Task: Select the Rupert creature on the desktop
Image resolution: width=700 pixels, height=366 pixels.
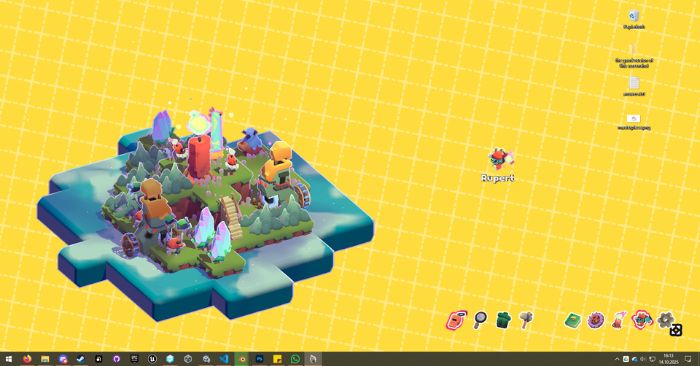Action: click(x=500, y=158)
